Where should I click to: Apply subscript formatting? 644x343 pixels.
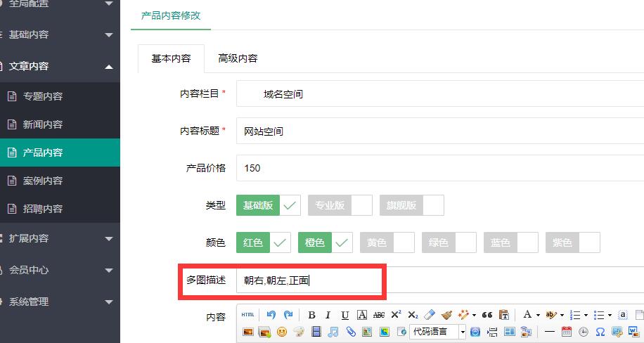(x=413, y=315)
